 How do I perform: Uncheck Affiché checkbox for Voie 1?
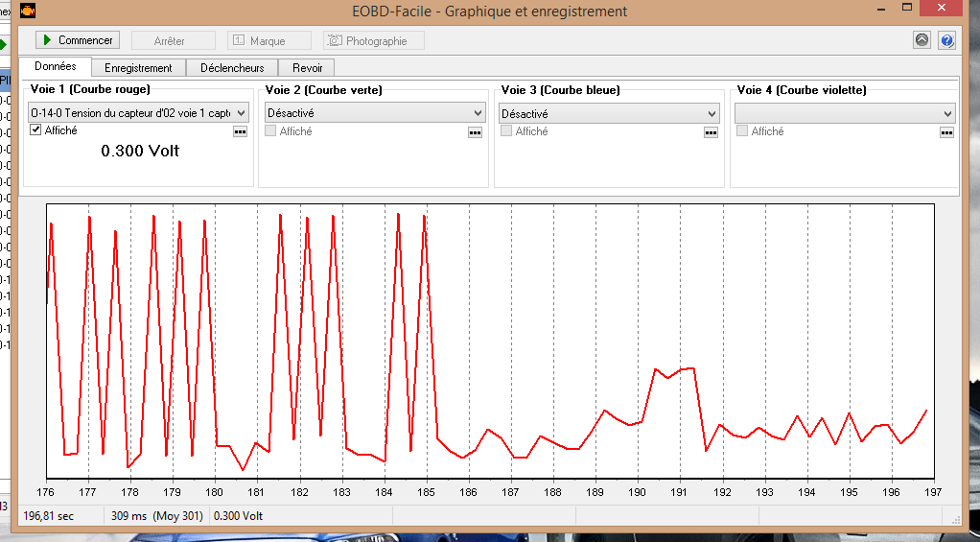tap(35, 130)
